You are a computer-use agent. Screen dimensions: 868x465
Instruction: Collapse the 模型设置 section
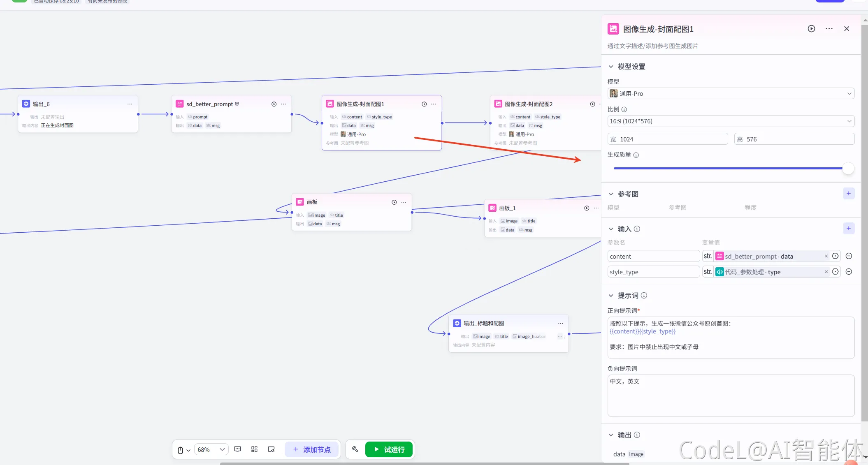[x=611, y=67]
